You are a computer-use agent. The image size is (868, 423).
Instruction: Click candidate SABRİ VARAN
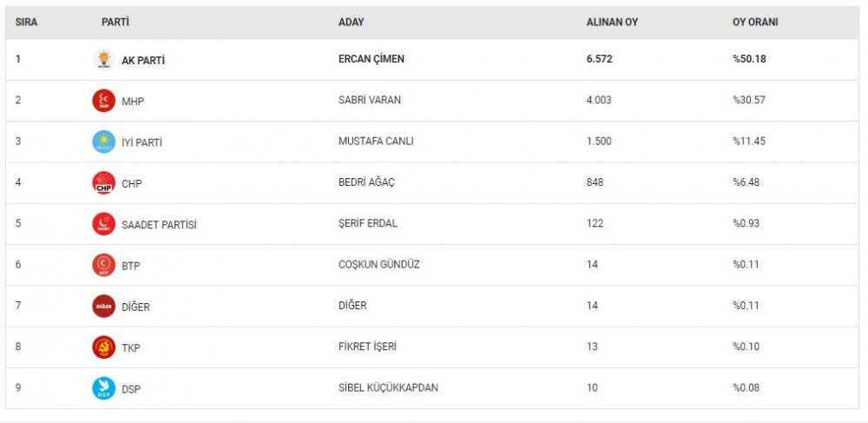[x=369, y=100]
